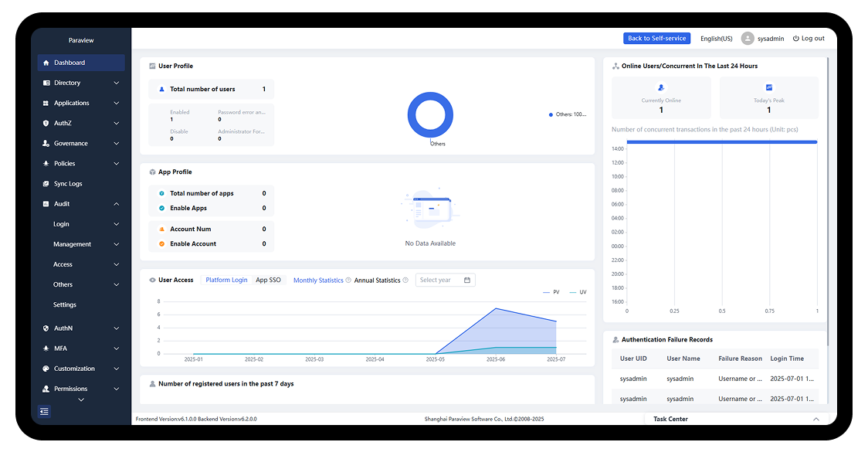Click the Dashboard home icon
868x459 pixels.
[x=46, y=63]
